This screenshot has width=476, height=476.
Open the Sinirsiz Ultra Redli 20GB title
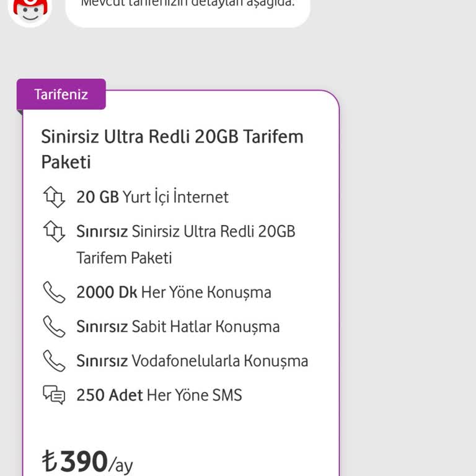click(172, 136)
